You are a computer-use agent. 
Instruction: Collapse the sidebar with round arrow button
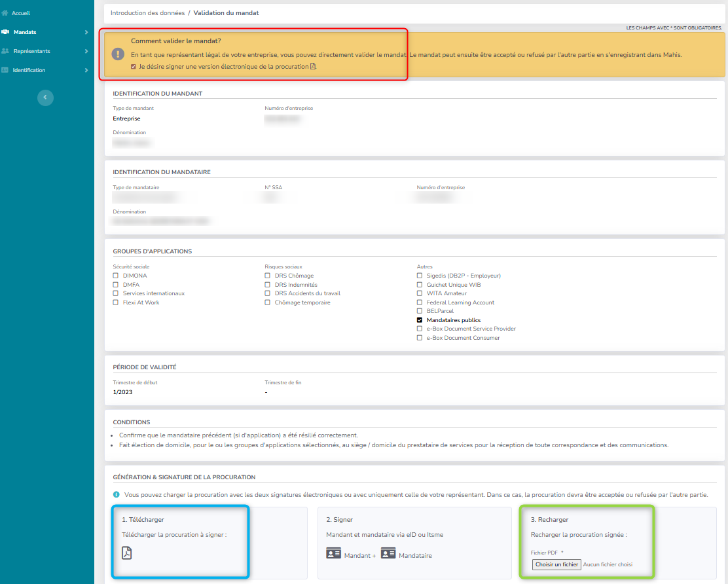click(45, 98)
